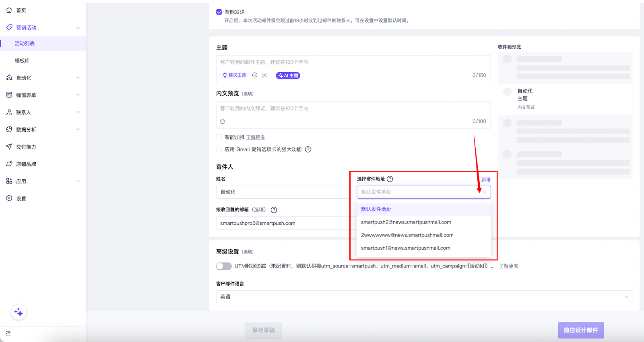
Task: Click the emoji icon in subject field
Action: (x=255, y=75)
